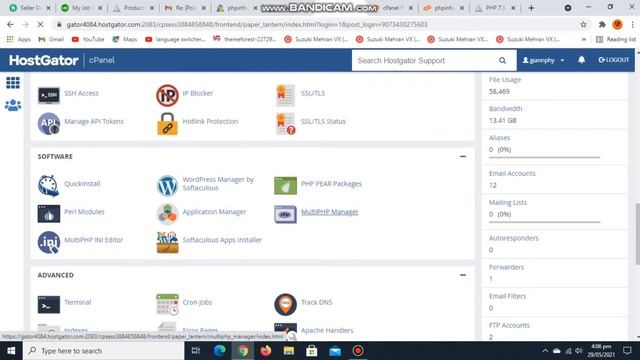
Task: Open the Perl Modules icon
Action: click(x=49, y=214)
